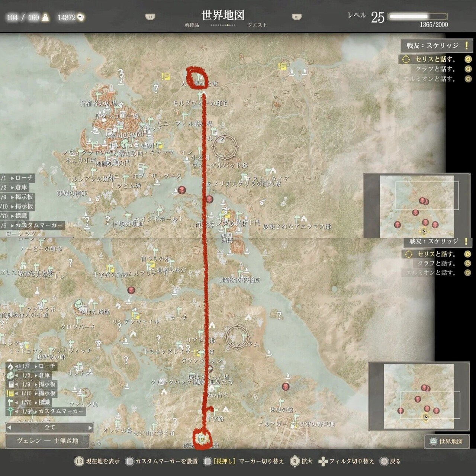This screenshot has height=476, width=476.
Task: Switch to the 所持品 tab
Action: click(192, 25)
